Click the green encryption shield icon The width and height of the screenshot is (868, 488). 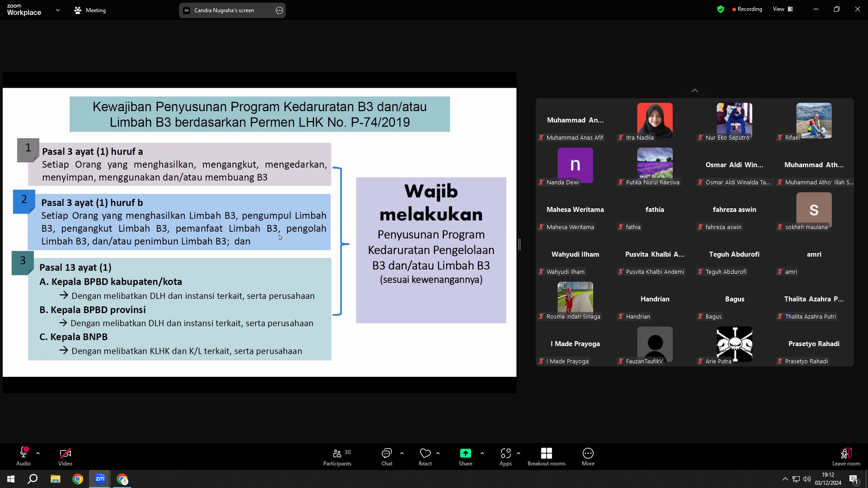tap(721, 9)
